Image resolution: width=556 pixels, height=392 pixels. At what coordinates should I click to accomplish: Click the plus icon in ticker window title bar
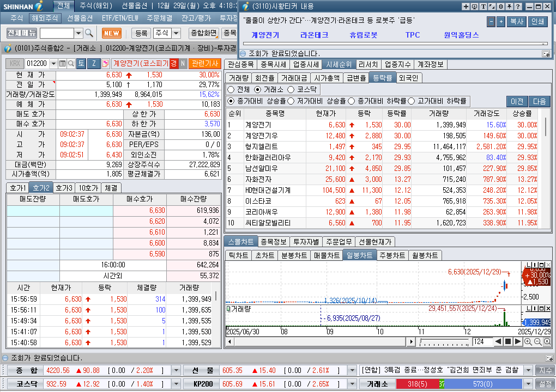click(466, 7)
